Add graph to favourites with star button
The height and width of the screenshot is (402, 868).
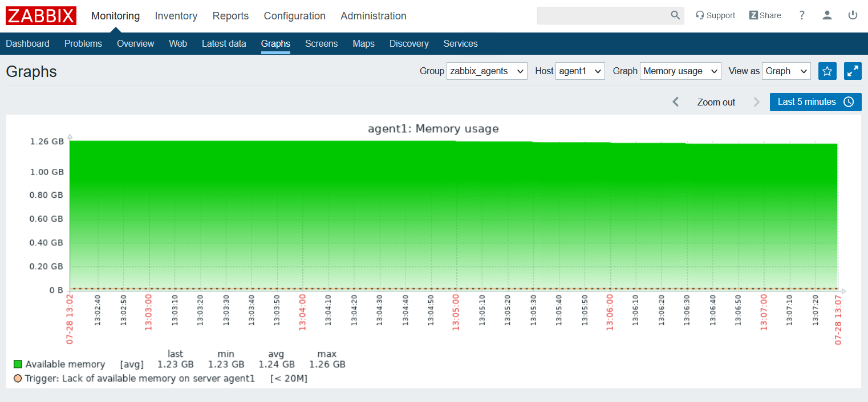click(828, 71)
